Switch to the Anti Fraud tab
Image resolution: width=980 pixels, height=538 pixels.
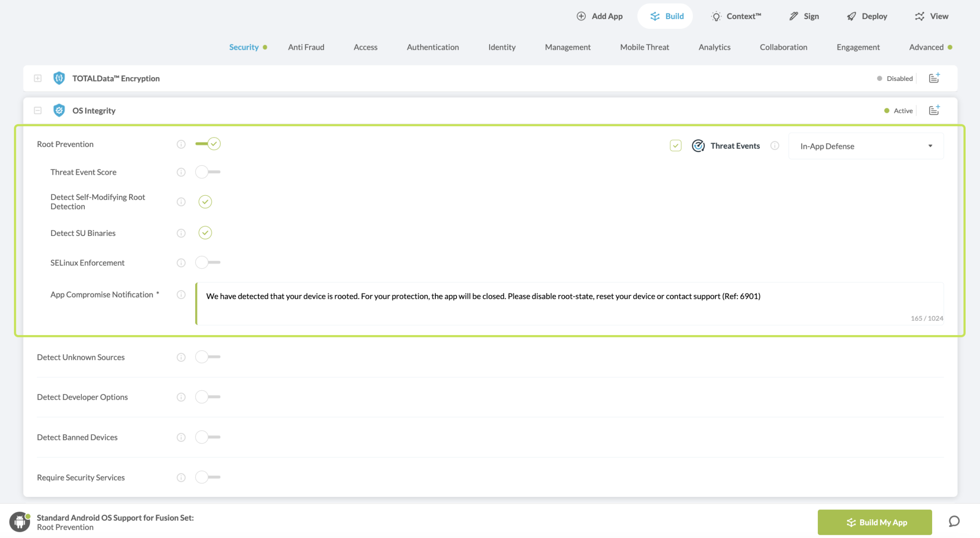306,47
